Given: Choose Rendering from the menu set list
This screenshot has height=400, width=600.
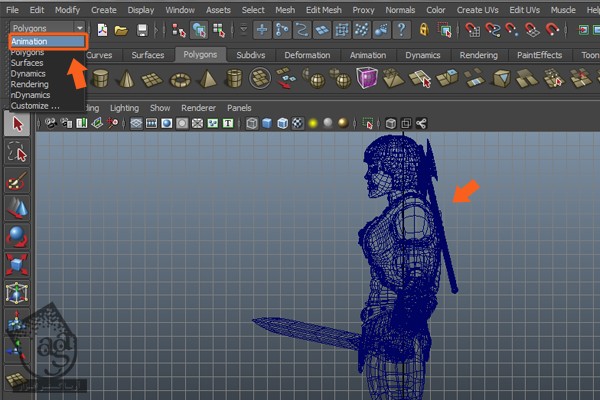Looking at the screenshot, I should 29,84.
